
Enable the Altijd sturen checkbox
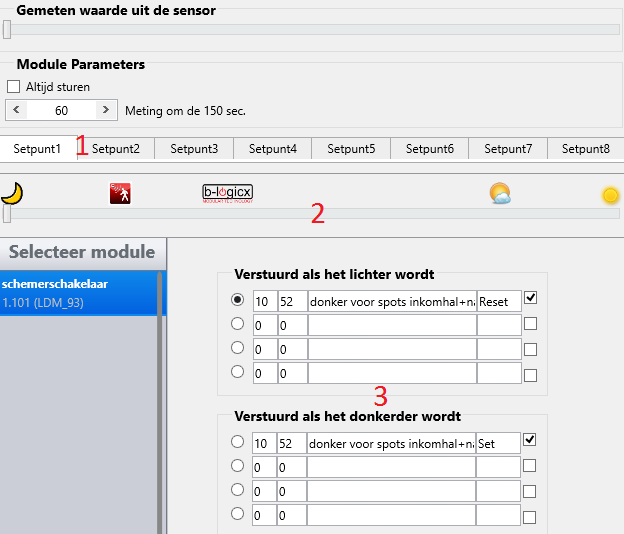[x=14, y=86]
